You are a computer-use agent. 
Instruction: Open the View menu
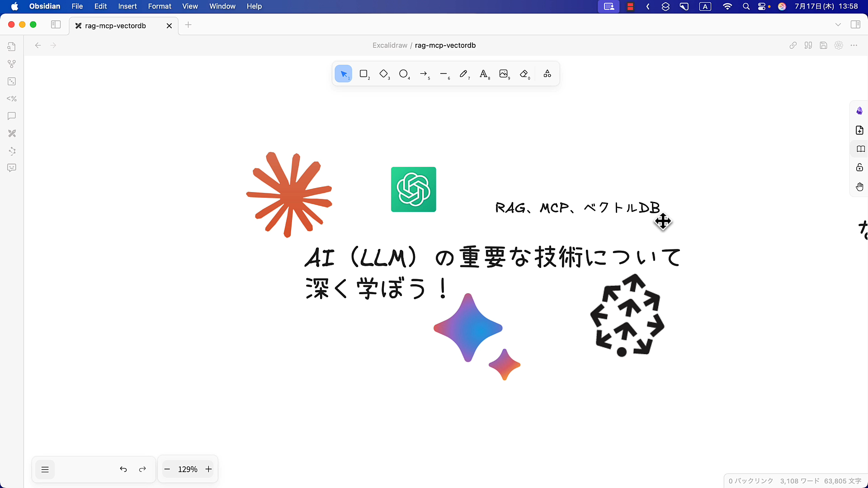click(x=190, y=6)
